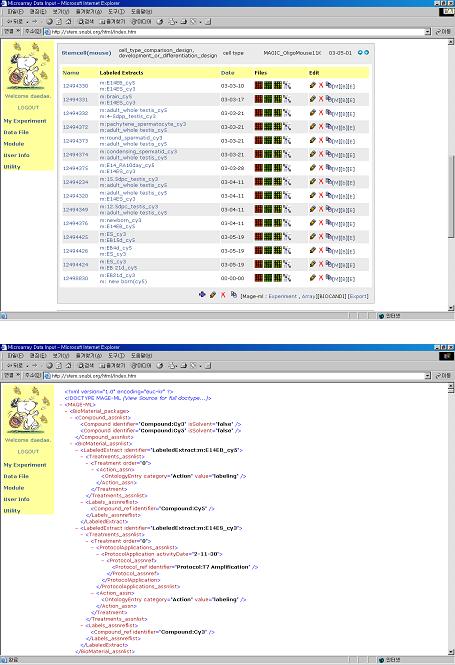Click the scatter plot icon in the condensing_spermatid_cy3 row
The width and height of the screenshot is (455, 665).
287,154
